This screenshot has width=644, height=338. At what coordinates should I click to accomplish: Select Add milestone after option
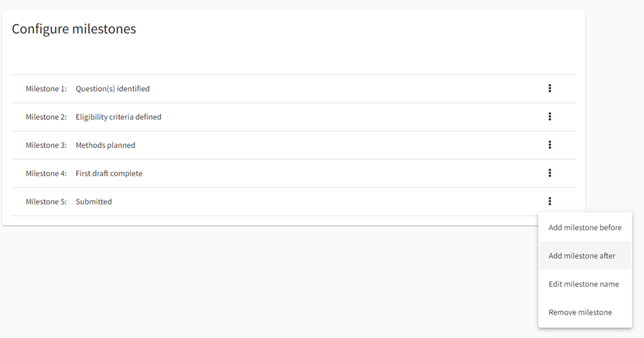tap(582, 256)
